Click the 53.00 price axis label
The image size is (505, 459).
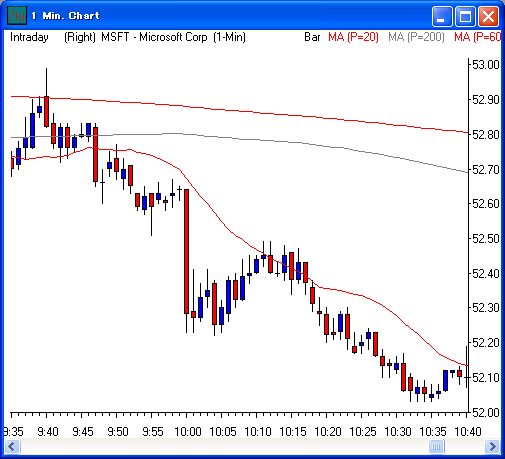pos(486,65)
